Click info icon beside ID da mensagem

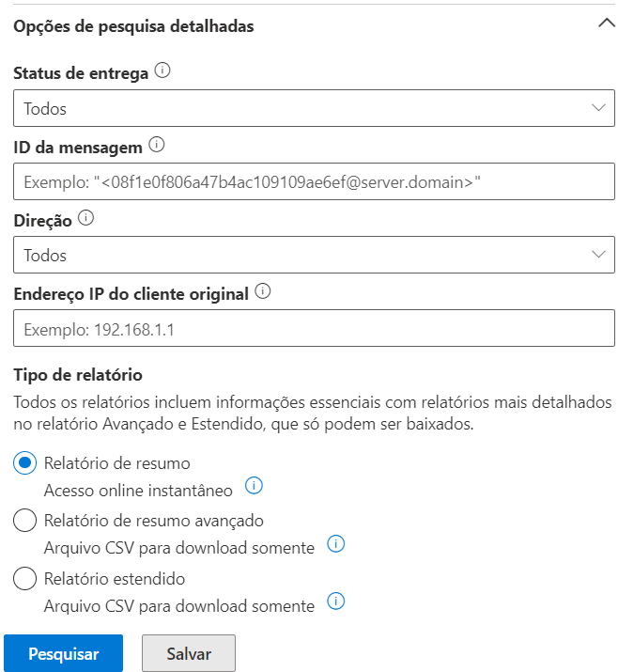[157, 146]
